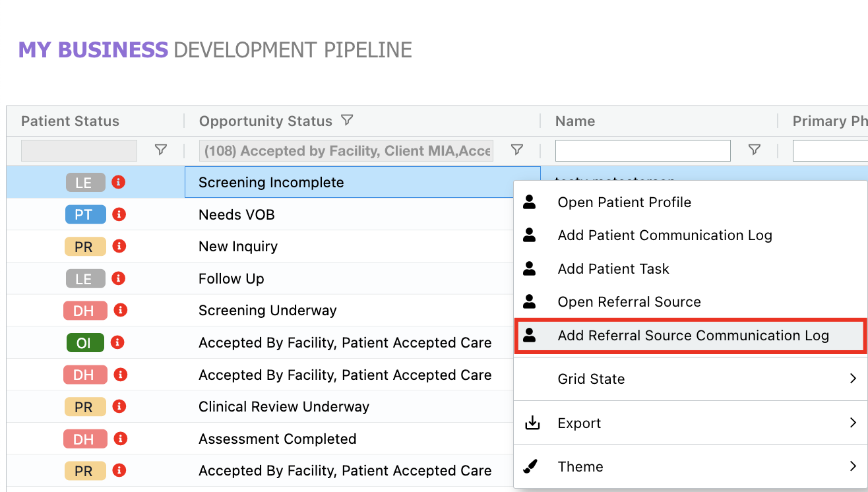
Task: Click the Export download icon in the menu
Action: coord(532,423)
